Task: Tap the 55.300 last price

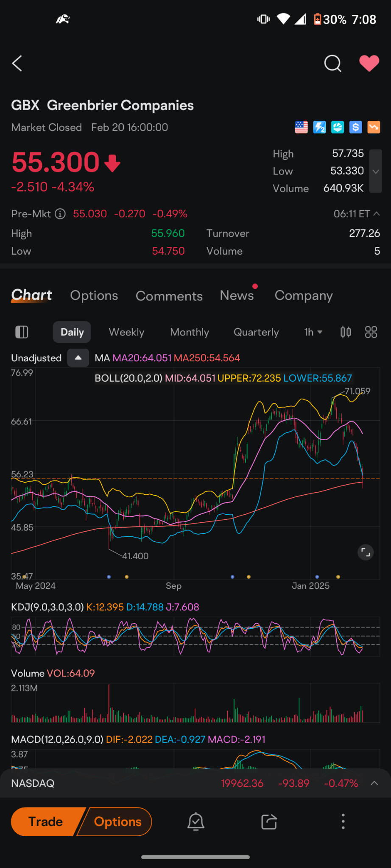Action: [56, 162]
